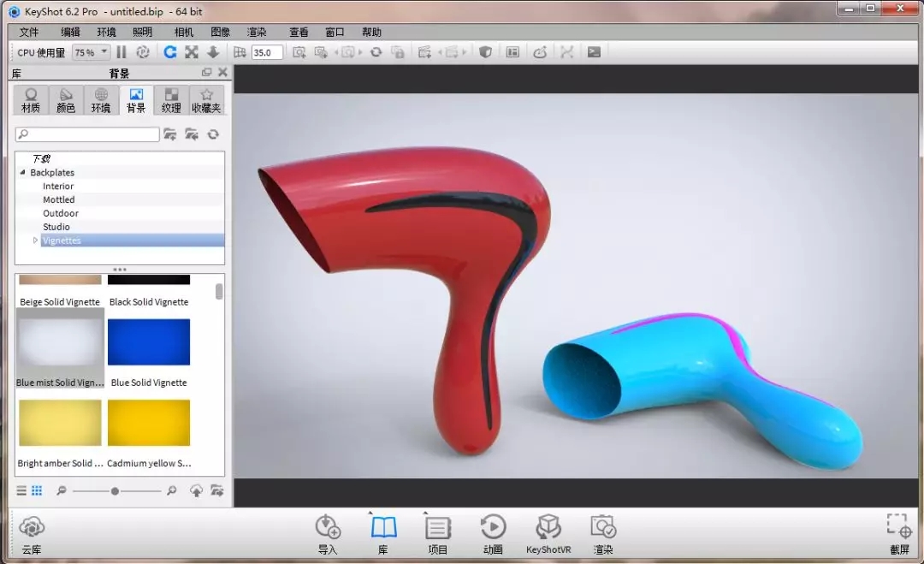Open the CPU usage 75% dropdown

click(91, 52)
